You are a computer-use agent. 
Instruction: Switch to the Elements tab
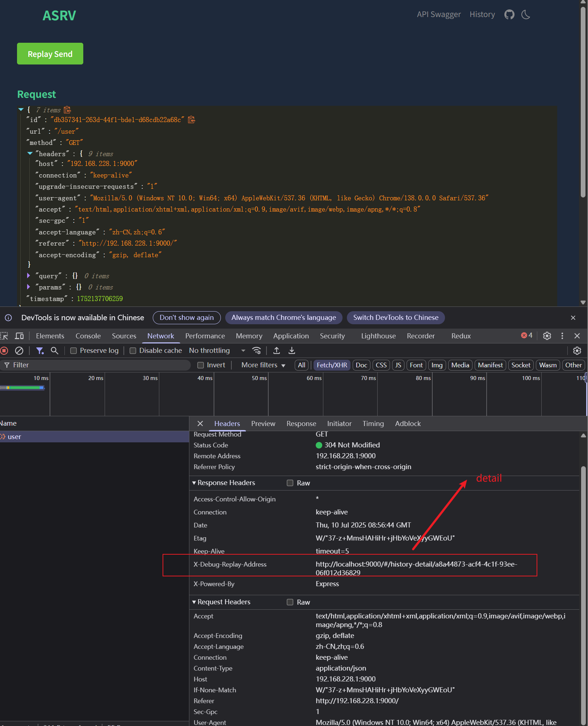(50, 336)
